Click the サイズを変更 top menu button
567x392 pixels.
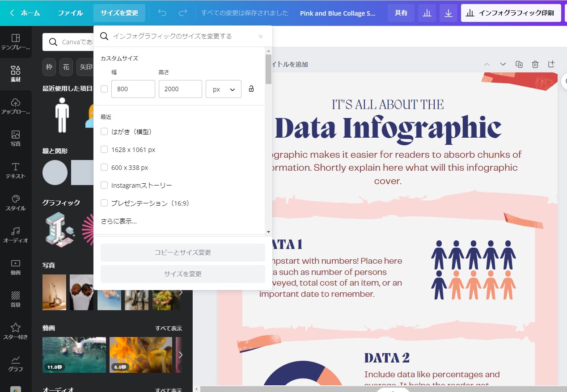[x=119, y=13]
